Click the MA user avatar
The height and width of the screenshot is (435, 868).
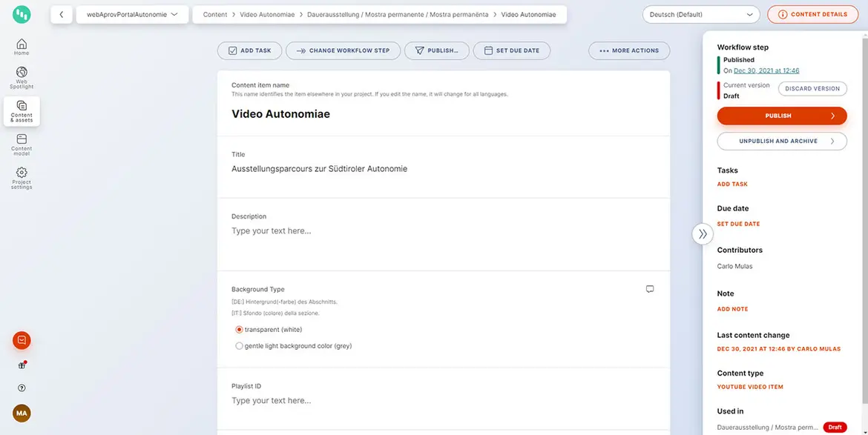click(22, 413)
